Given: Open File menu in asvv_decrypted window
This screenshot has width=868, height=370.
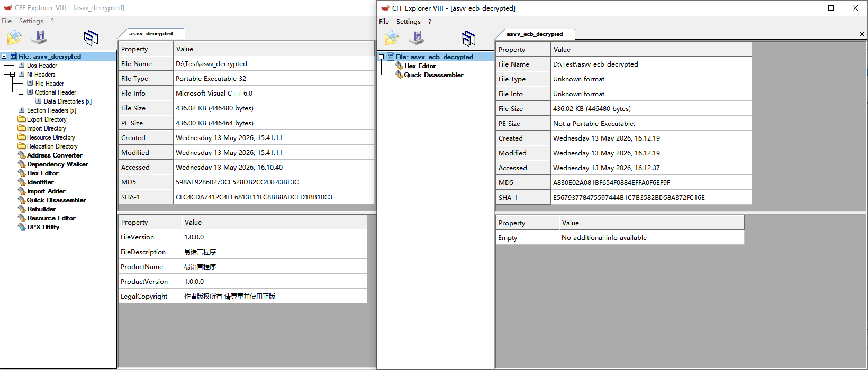Looking at the screenshot, I should tap(6, 21).
